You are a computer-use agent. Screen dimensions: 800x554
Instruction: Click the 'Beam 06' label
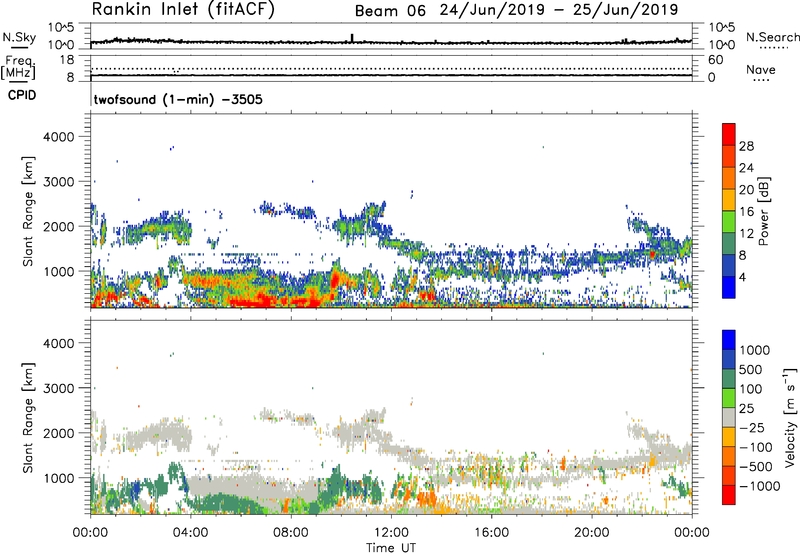click(390, 11)
